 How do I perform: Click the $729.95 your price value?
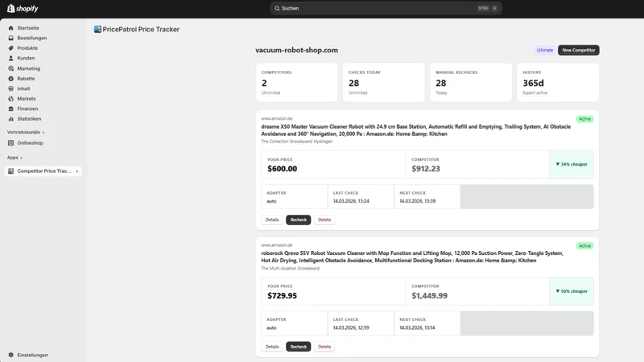[x=283, y=295]
